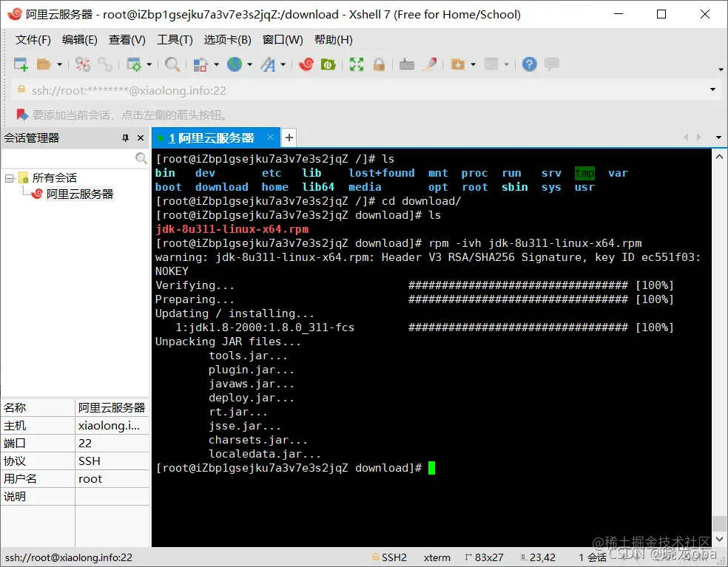Click the username value root cell
The height and width of the screenshot is (567, 728).
[112, 478]
